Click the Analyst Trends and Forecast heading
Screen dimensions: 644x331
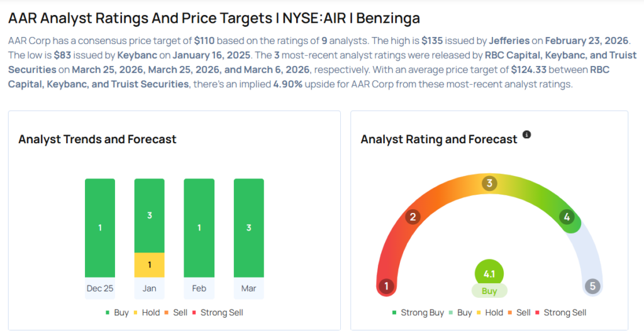[x=97, y=139]
